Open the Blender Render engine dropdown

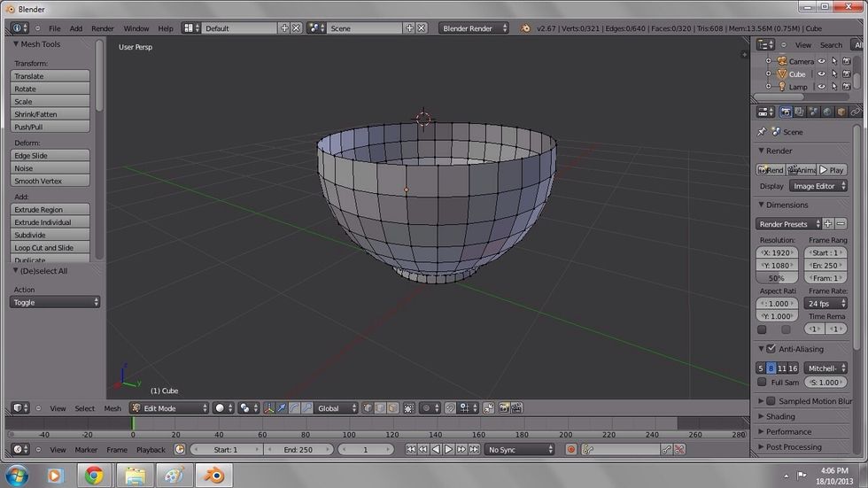[474, 28]
